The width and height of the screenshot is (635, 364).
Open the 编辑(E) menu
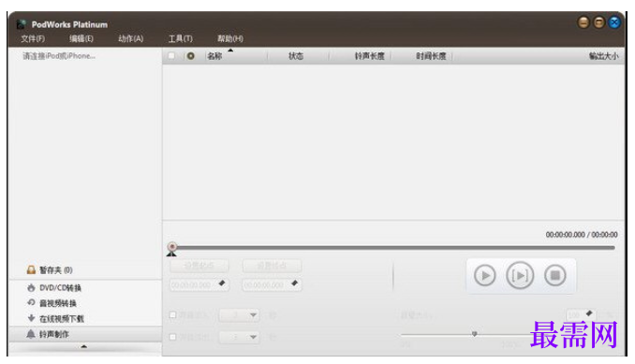coord(81,38)
